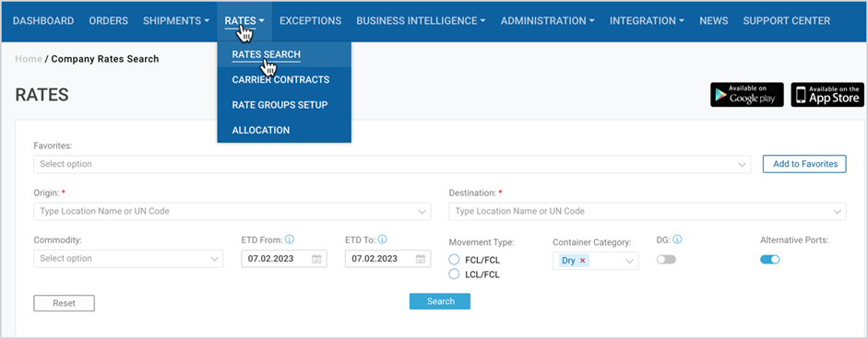Open the Orders page
868x339 pixels.
(x=109, y=21)
